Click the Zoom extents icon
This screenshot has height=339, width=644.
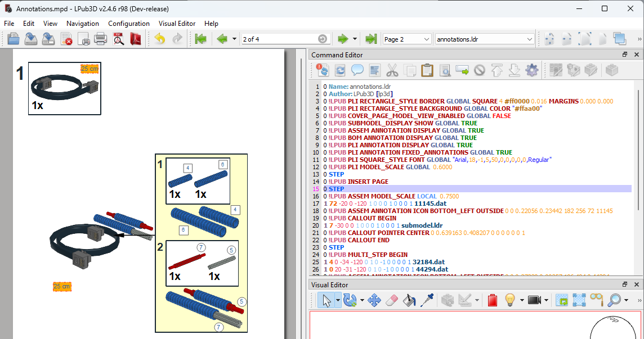(x=579, y=300)
